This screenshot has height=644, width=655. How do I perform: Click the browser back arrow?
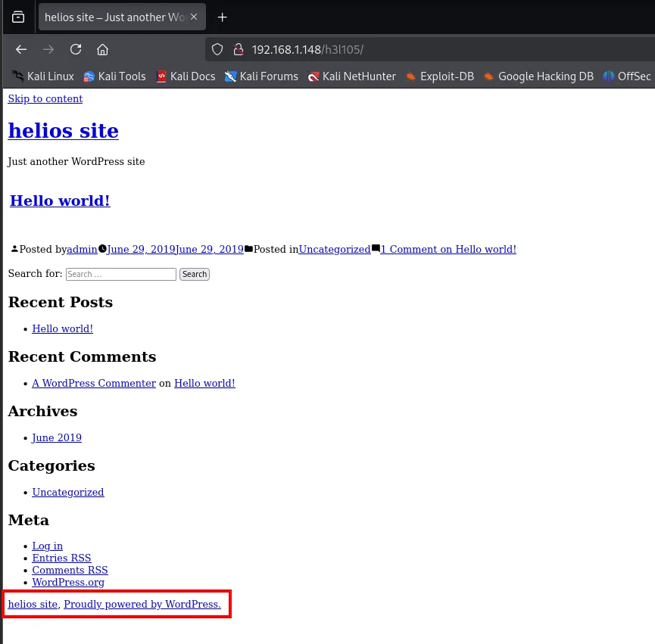[21, 50]
